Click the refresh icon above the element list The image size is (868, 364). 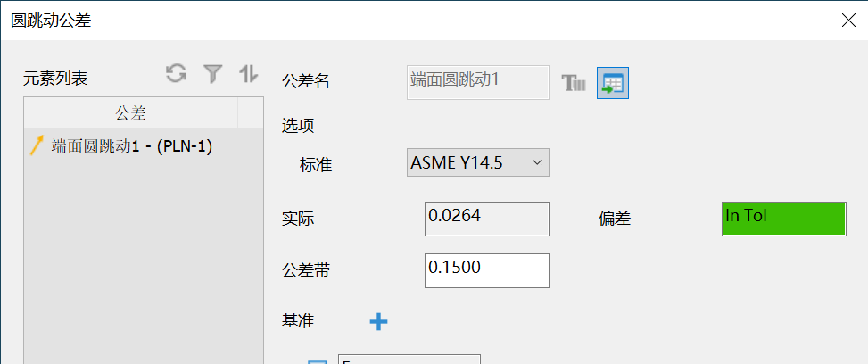tap(177, 74)
